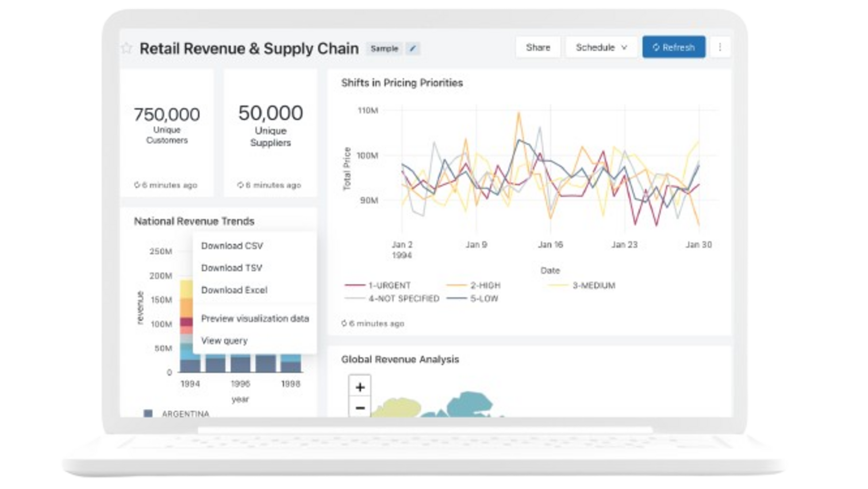Star the Retail Revenue dashboard as favorite
868x489 pixels.
126,48
